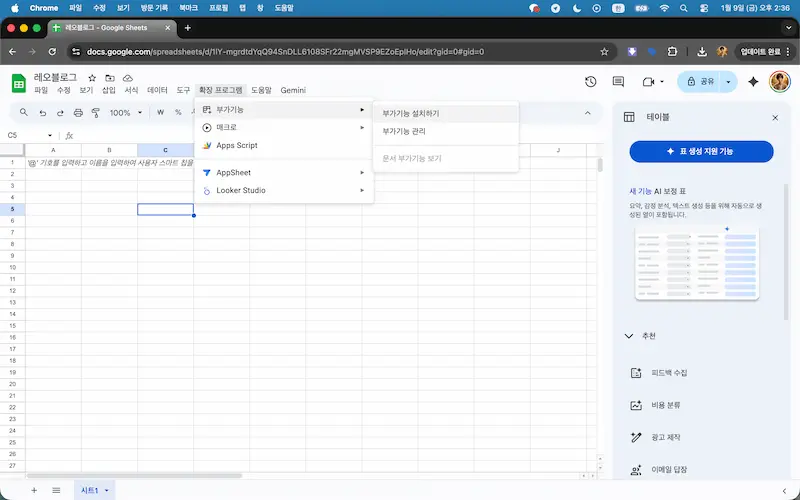Click the 공유 share button
This screenshot has width=800, height=500.
(699, 82)
